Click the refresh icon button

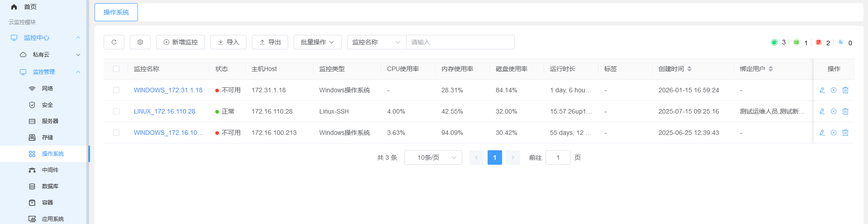[114, 42]
